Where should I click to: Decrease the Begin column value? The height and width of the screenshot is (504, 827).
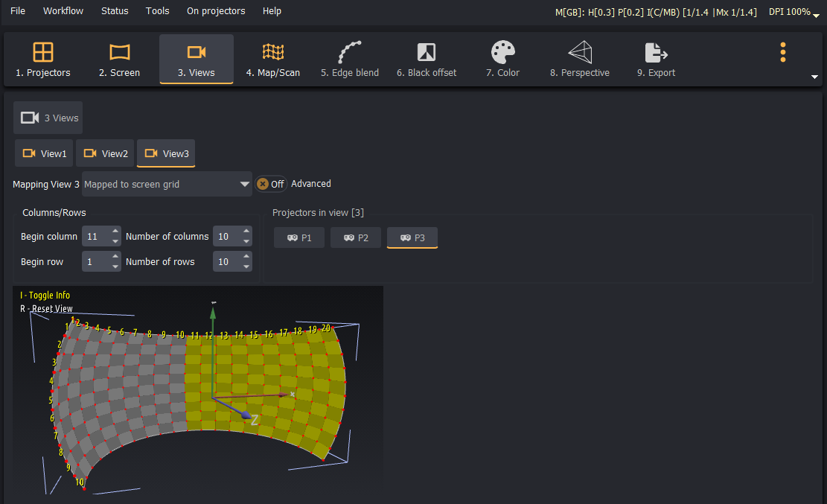(115, 242)
